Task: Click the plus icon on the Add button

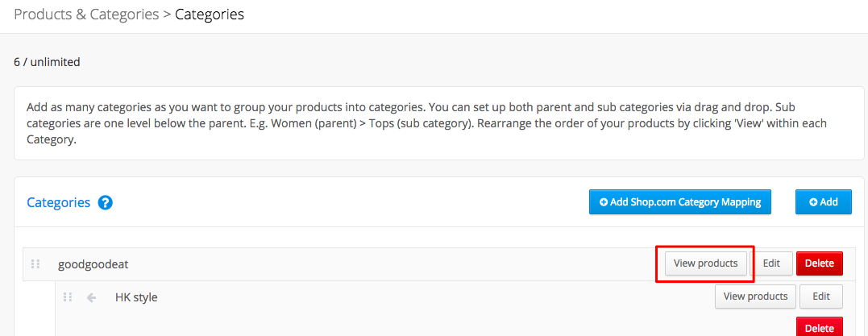Action: coord(813,202)
